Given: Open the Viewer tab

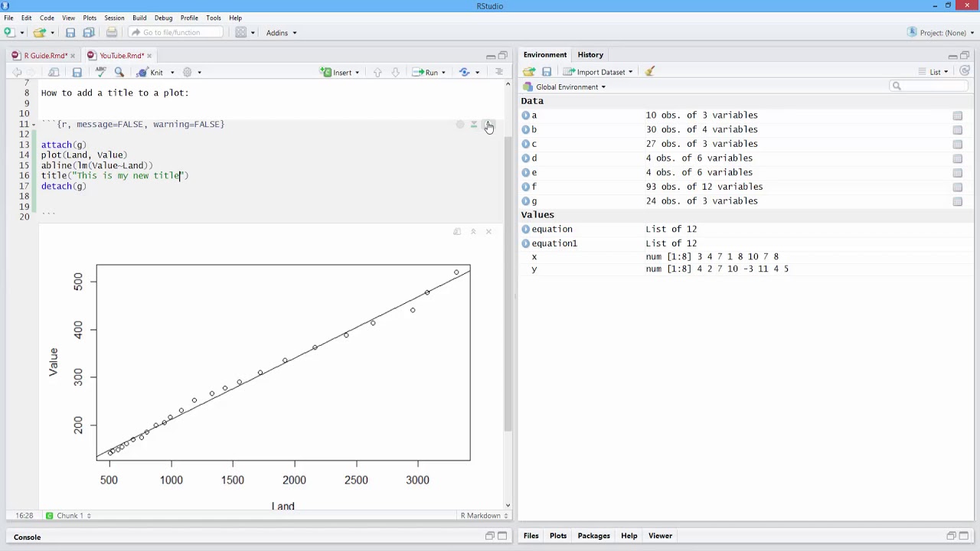Looking at the screenshot, I should tap(660, 536).
